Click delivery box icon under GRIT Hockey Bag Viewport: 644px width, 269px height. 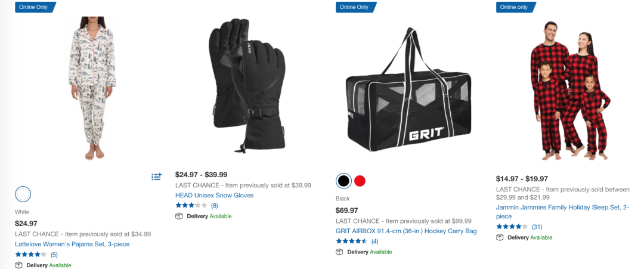click(339, 252)
